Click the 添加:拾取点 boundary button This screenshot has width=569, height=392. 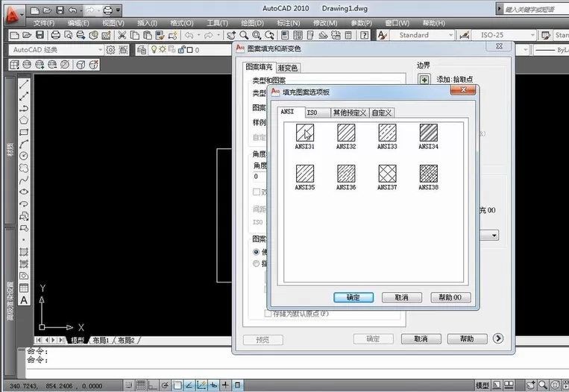424,80
